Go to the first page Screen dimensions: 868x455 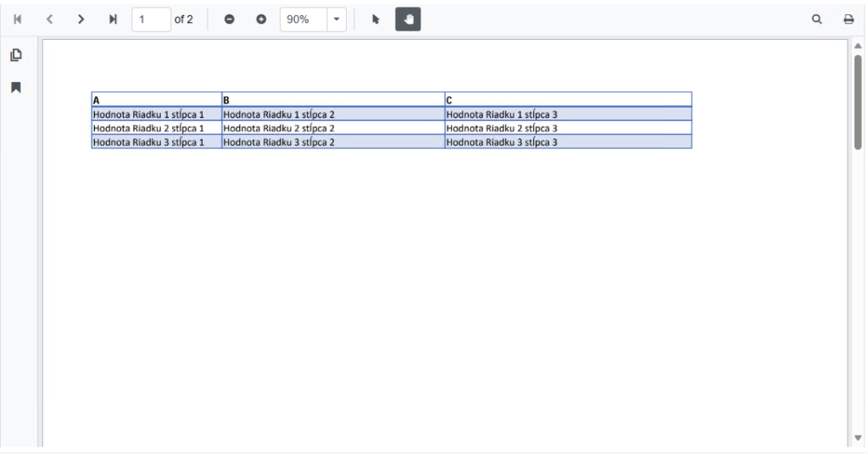tap(17, 19)
